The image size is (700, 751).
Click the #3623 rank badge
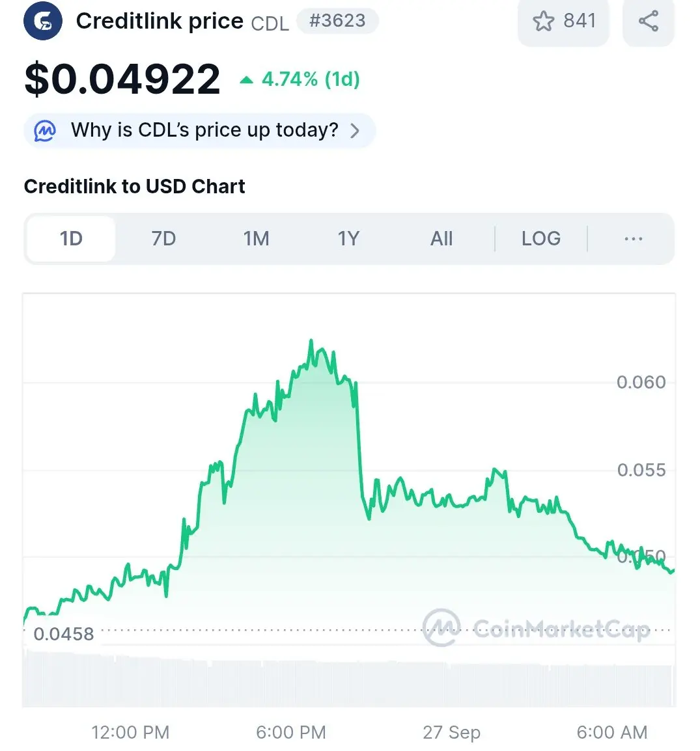337,21
